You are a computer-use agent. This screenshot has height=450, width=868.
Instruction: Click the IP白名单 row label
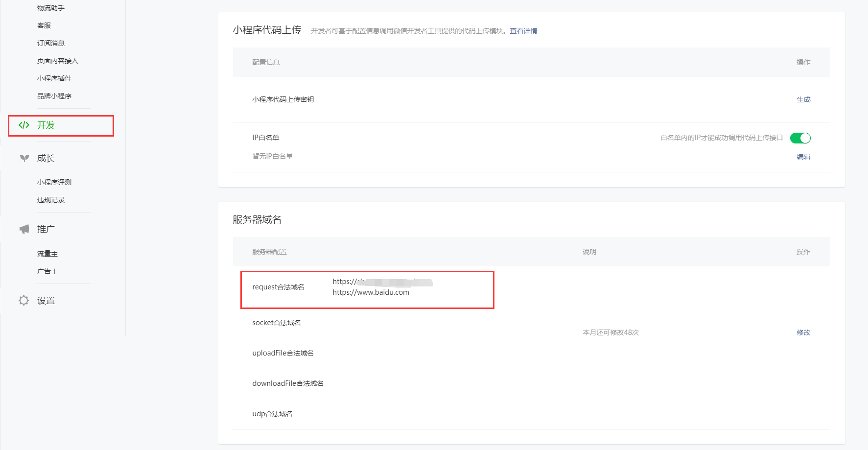pyautogui.click(x=265, y=138)
